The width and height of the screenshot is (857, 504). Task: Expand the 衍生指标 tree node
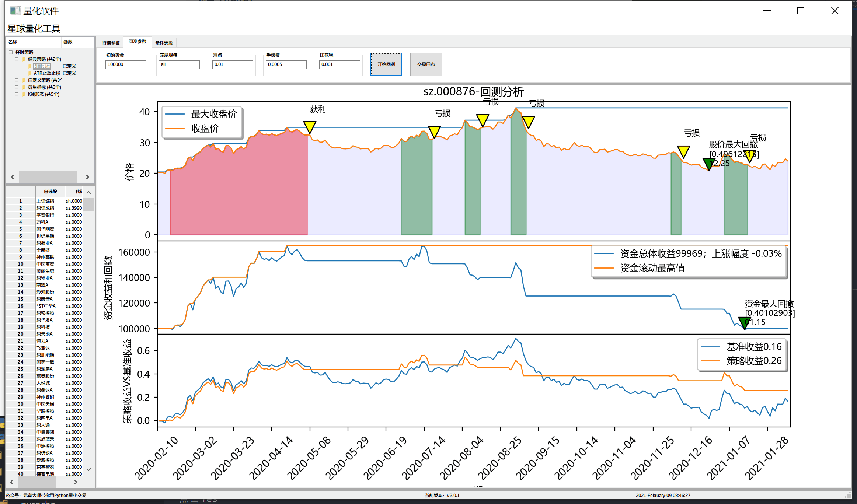click(x=17, y=87)
